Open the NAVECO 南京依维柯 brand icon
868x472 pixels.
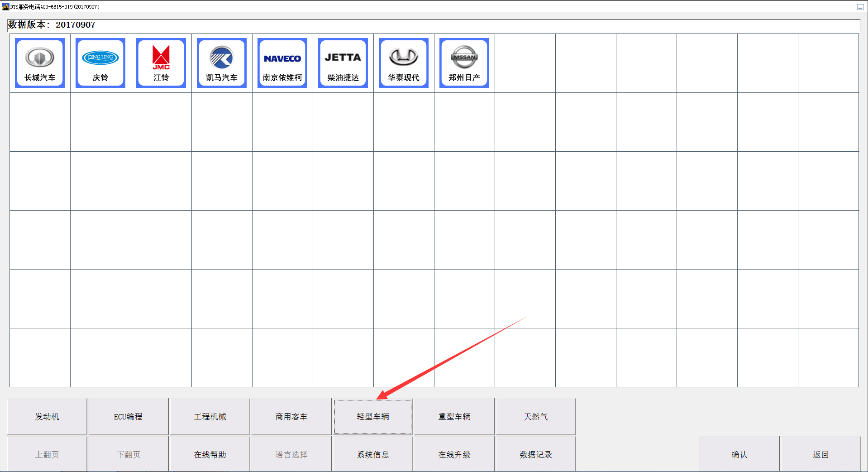(x=282, y=63)
